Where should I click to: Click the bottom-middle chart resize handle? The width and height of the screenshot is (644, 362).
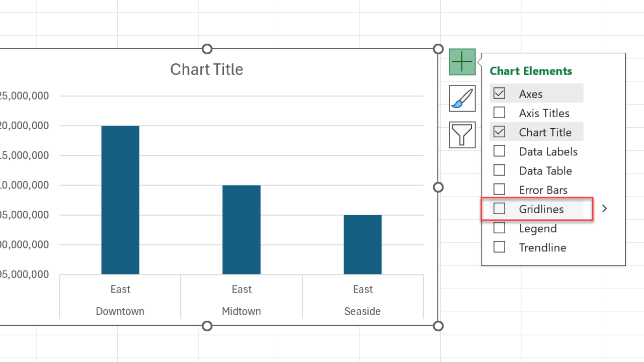pos(207,326)
